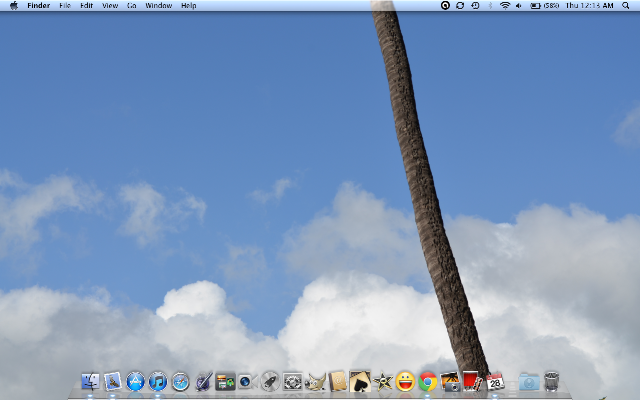Click the clock reading Thu 12:13 AM
This screenshot has width=640, height=400.
pyautogui.click(x=589, y=5)
